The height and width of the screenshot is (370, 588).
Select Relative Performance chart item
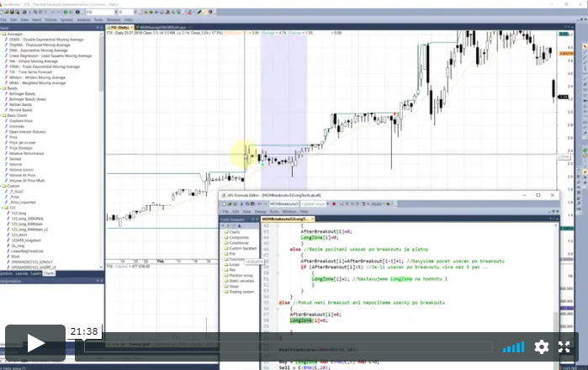click(26, 153)
